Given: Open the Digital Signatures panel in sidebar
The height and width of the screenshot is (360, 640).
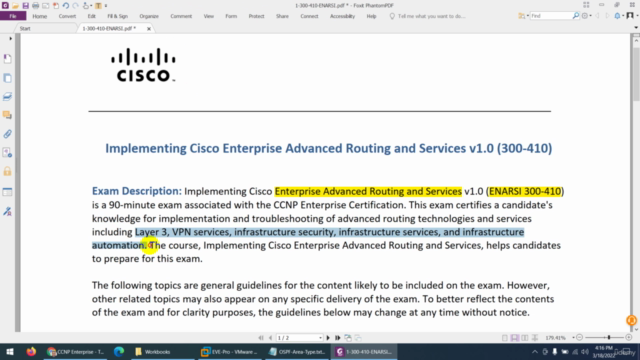Looking at the screenshot, I should click(7, 211).
